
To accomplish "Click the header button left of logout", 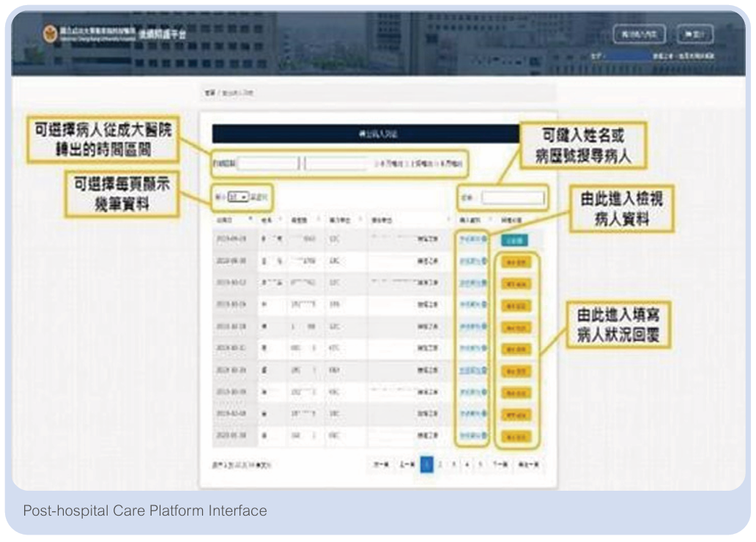I will point(640,34).
